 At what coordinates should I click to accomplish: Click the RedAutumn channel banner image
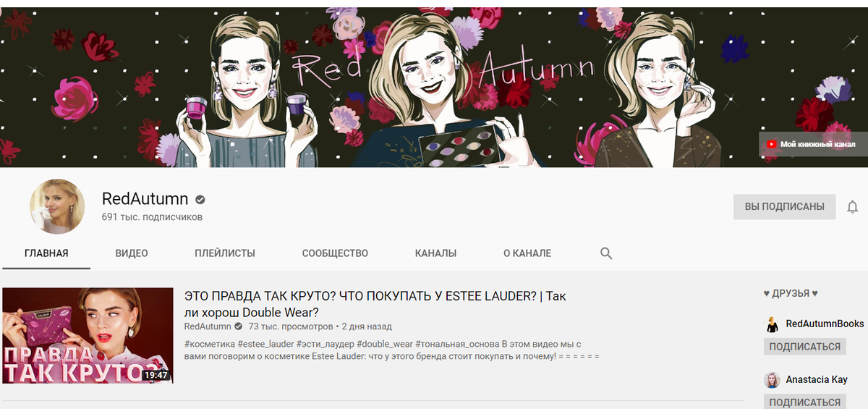pyautogui.click(x=434, y=87)
